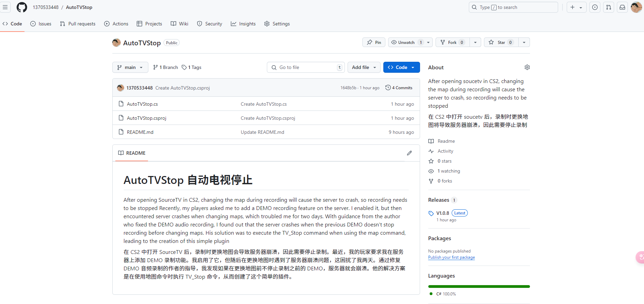Open the Security tab
The image size is (644, 304).
210,24
